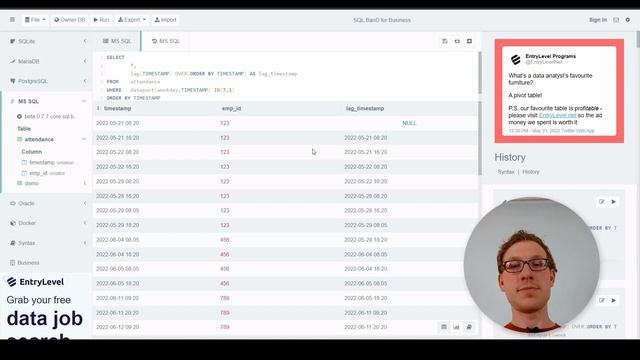This screenshot has height=360, width=640.
Task: Click the MariaDB database icon
Action: click(x=13, y=61)
